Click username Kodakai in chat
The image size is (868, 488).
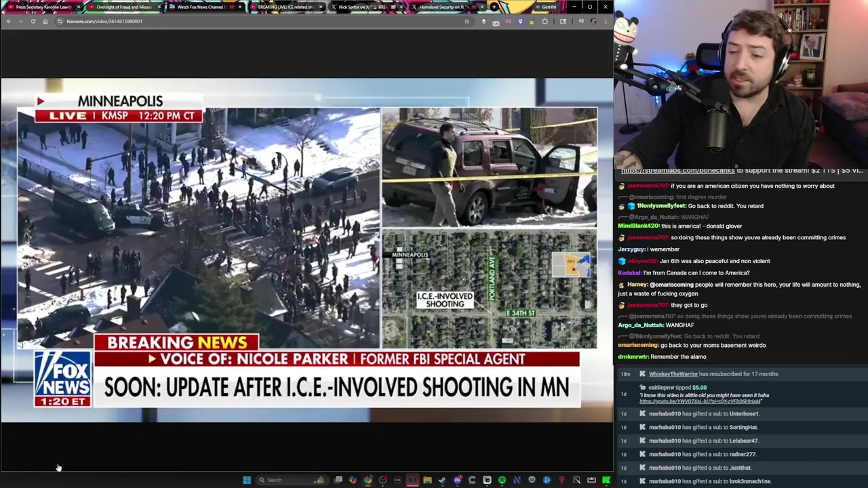[629, 272]
